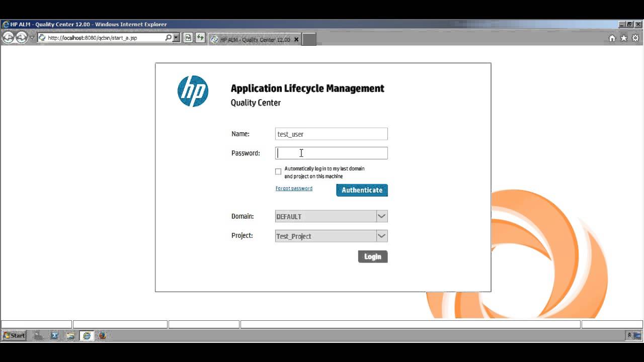Focus the Password input field
644x362 pixels.
tap(332, 153)
